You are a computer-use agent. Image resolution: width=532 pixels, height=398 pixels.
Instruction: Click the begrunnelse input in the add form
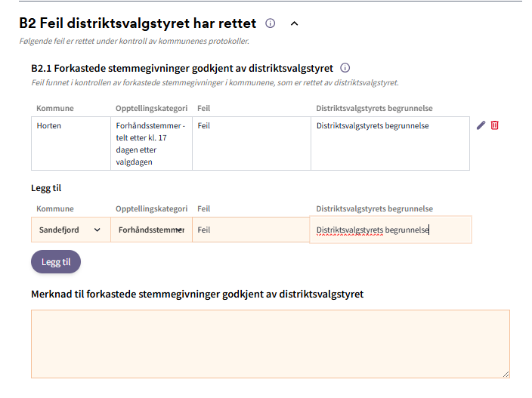click(390, 230)
